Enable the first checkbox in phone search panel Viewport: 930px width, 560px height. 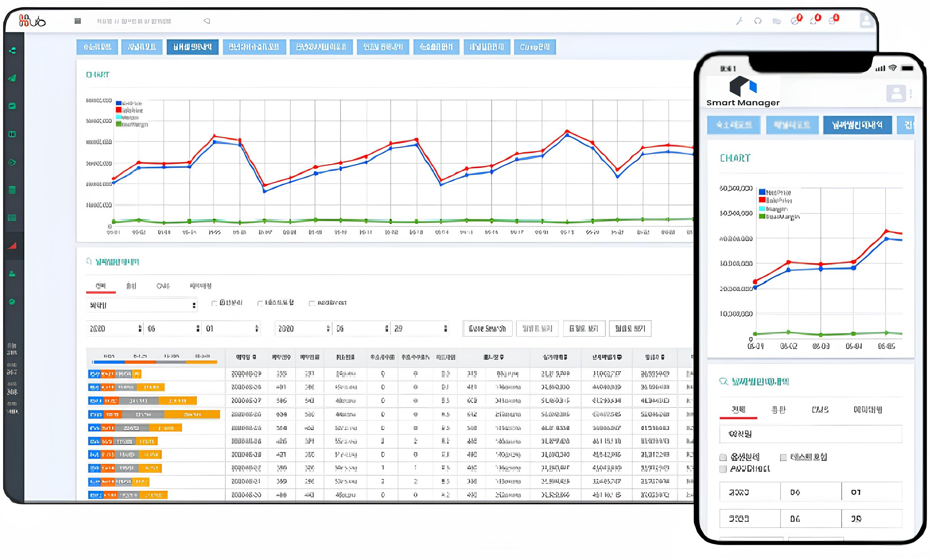point(723,457)
